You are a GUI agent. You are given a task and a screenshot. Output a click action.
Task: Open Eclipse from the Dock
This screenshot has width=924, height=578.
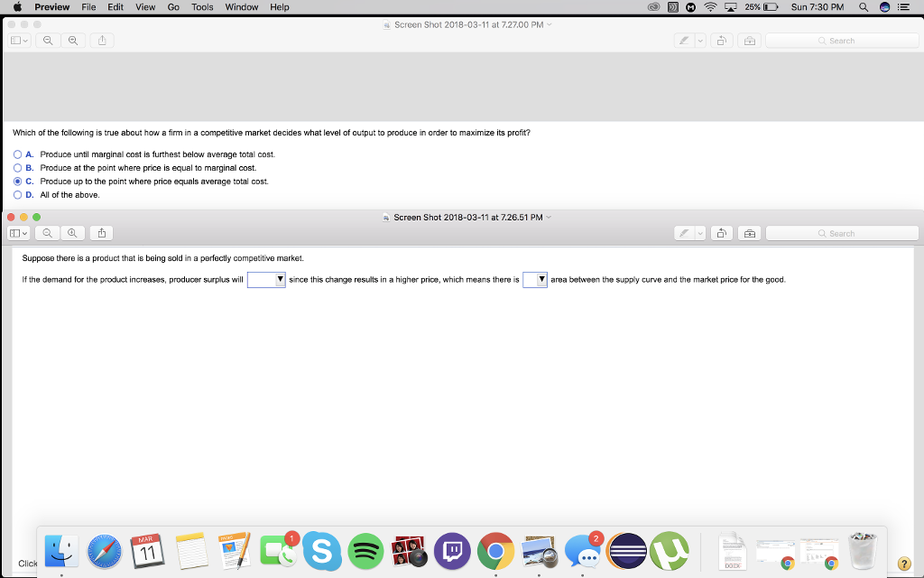(625, 552)
